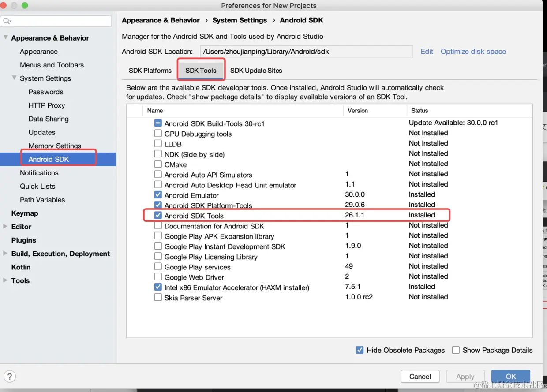Click the Android SDK Location path field
547x392 pixels.
306,52
